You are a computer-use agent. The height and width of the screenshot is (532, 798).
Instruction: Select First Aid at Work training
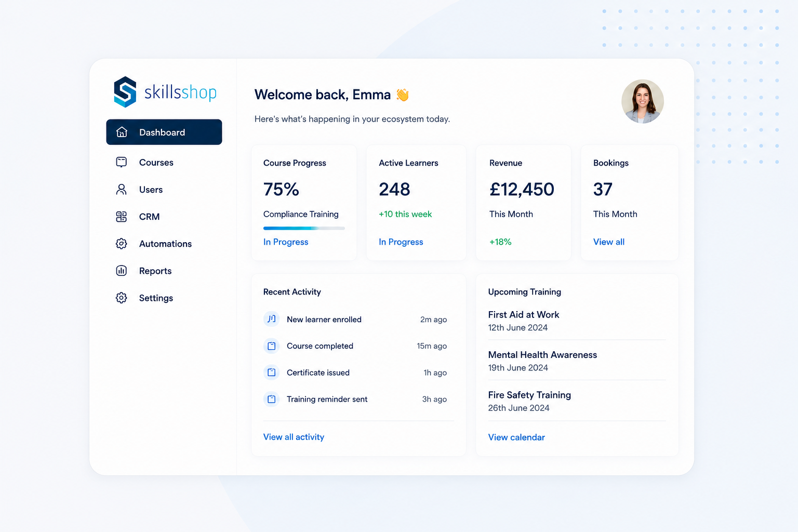(524, 314)
